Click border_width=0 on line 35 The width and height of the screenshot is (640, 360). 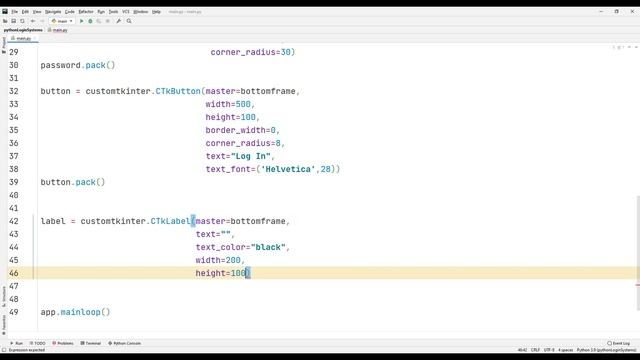pos(240,130)
